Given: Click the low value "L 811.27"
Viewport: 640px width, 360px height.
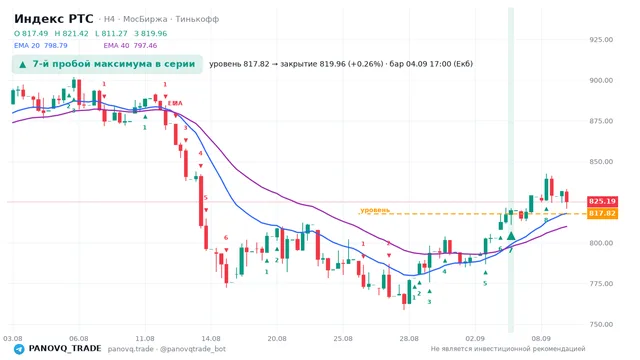Looking at the screenshot, I should click(111, 33).
